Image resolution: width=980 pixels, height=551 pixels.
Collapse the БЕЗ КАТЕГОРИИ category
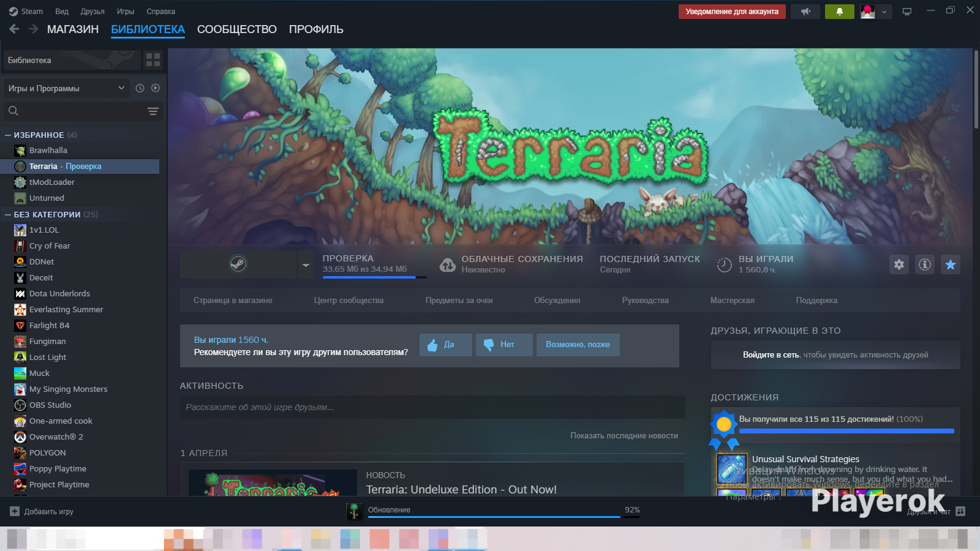[x=8, y=215]
